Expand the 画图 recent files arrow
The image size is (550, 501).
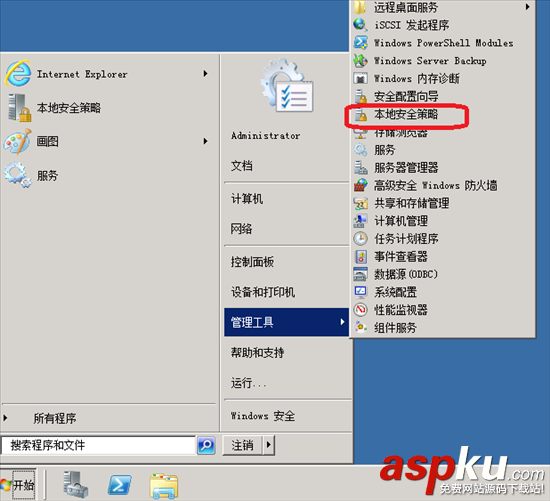(x=206, y=141)
